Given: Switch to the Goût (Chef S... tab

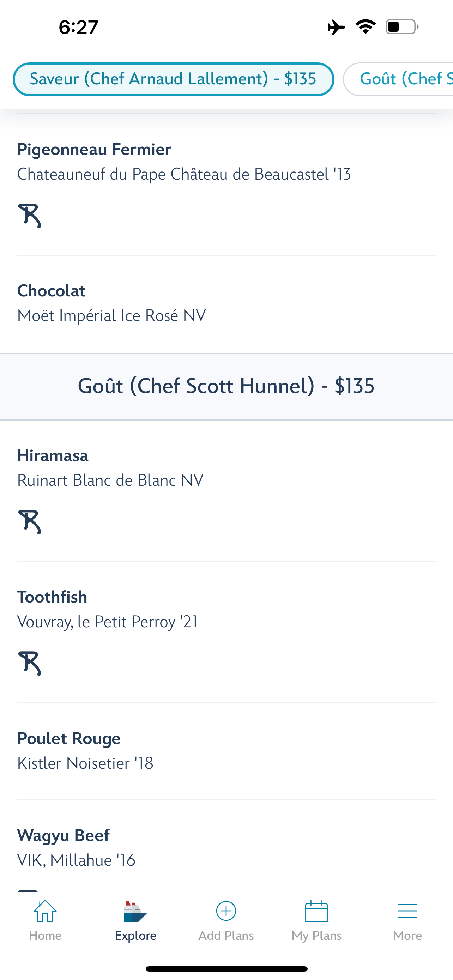Looking at the screenshot, I should pyautogui.click(x=398, y=79).
